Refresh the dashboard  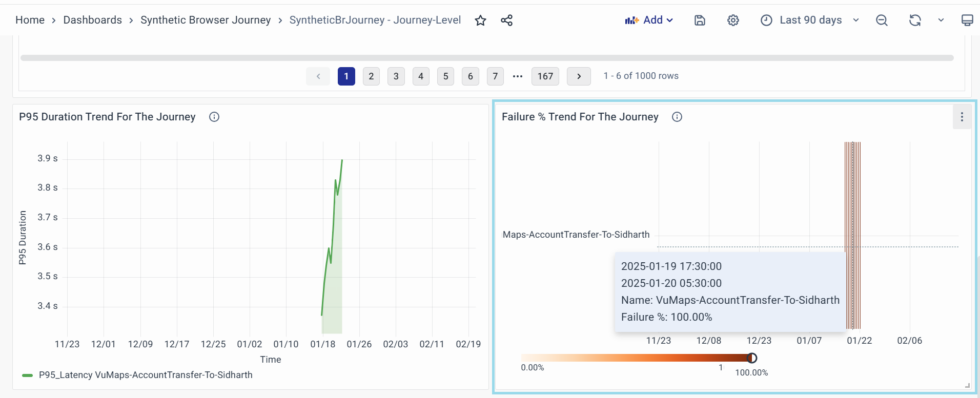[x=915, y=20]
